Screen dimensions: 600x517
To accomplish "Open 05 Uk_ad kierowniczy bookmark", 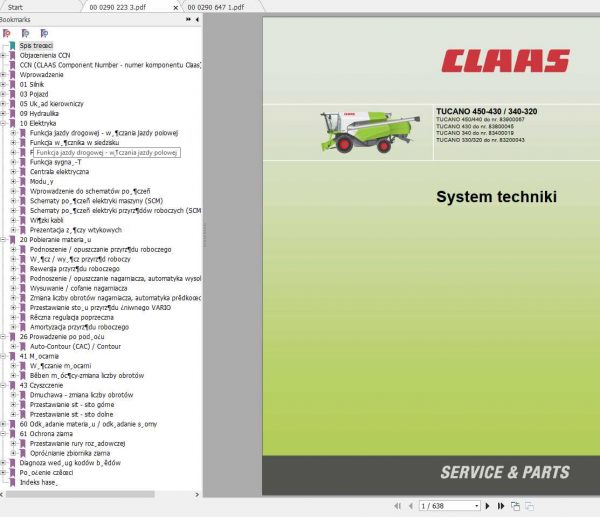I will point(52,104).
